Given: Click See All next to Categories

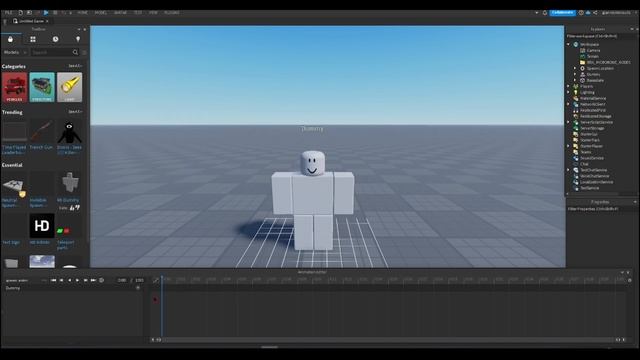Looking at the screenshot, I should tap(75, 66).
